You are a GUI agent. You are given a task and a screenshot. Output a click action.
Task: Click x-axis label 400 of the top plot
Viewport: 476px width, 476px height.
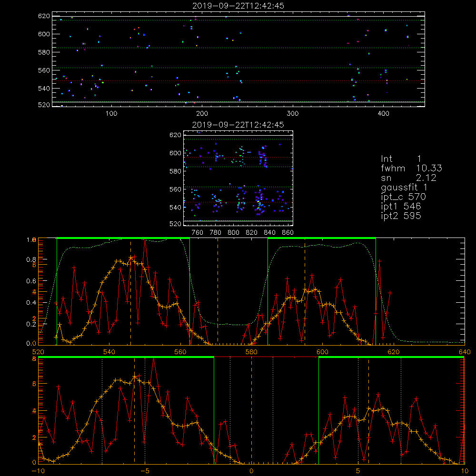383,114
